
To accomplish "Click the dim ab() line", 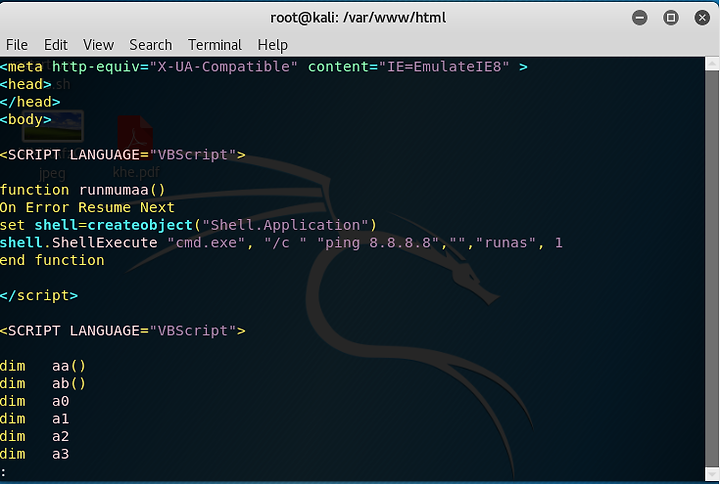I will (43, 383).
